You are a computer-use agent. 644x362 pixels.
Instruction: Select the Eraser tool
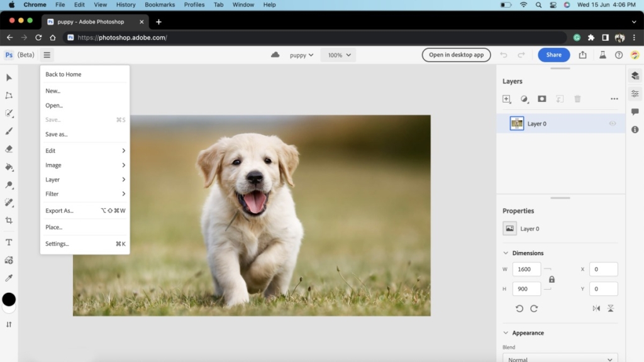coord(9,149)
